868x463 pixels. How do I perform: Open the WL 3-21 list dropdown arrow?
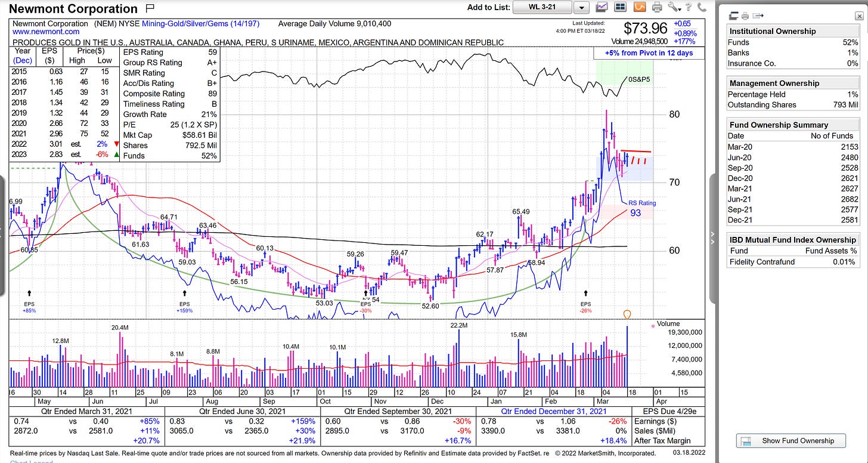pyautogui.click(x=582, y=7)
